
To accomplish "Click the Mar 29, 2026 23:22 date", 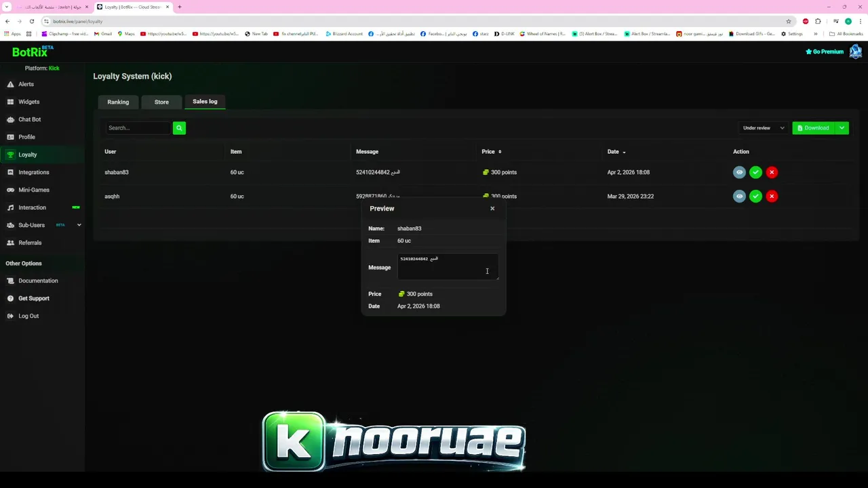I will 631,196.
